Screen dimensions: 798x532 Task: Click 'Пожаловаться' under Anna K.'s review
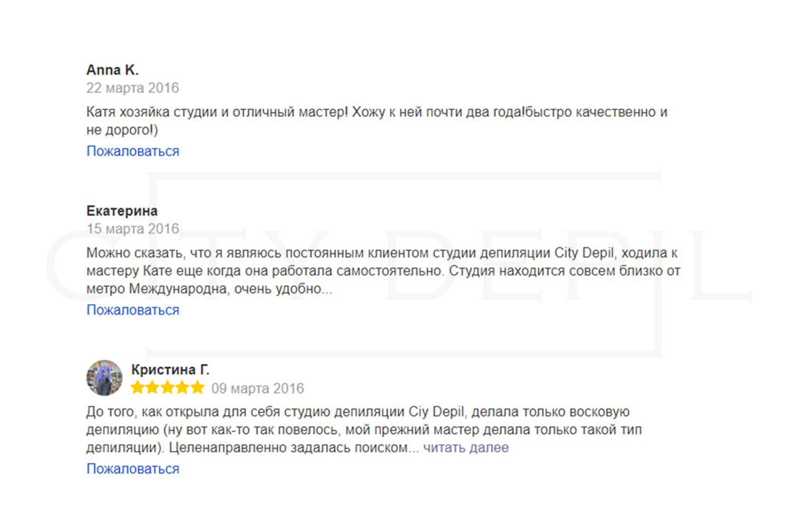(133, 151)
